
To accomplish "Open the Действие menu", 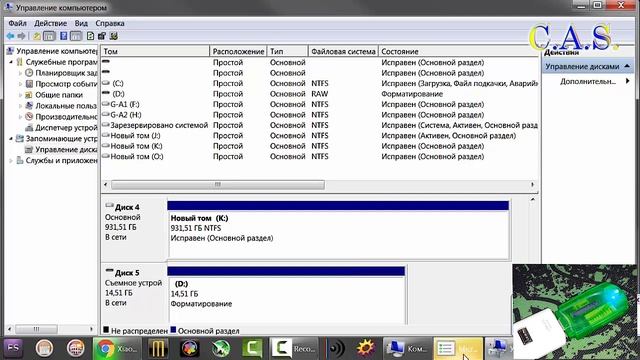I will click(x=50, y=23).
